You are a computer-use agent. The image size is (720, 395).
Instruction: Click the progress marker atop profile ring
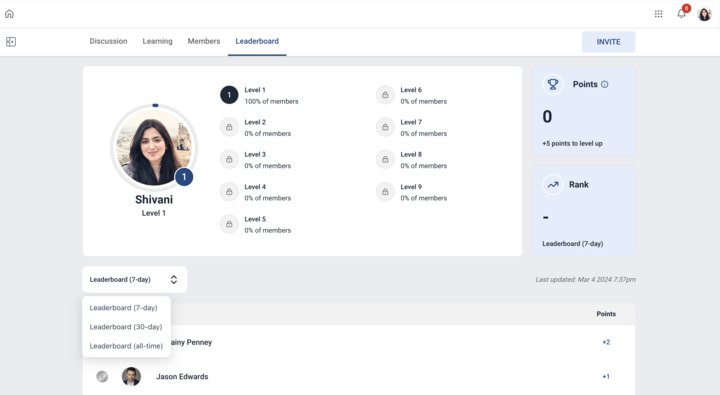155,106
